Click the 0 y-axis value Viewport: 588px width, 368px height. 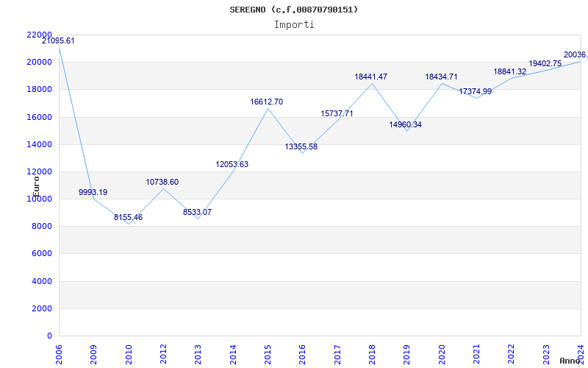pyautogui.click(x=49, y=336)
